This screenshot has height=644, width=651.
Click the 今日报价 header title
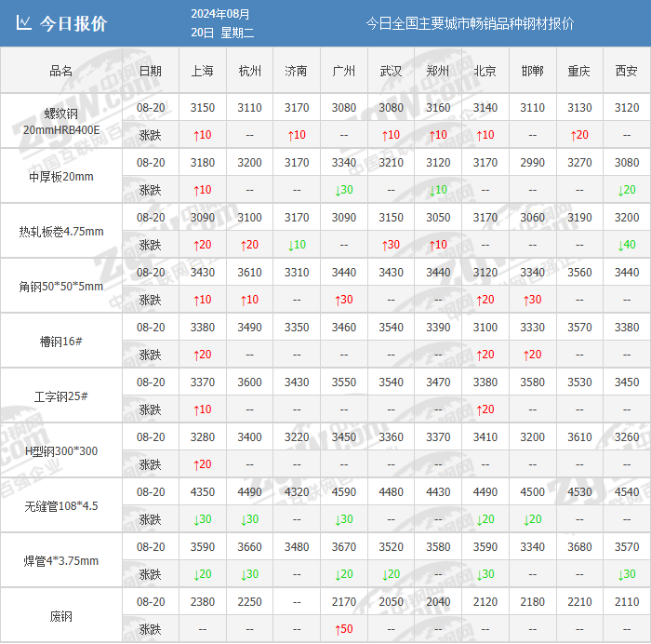point(73,23)
